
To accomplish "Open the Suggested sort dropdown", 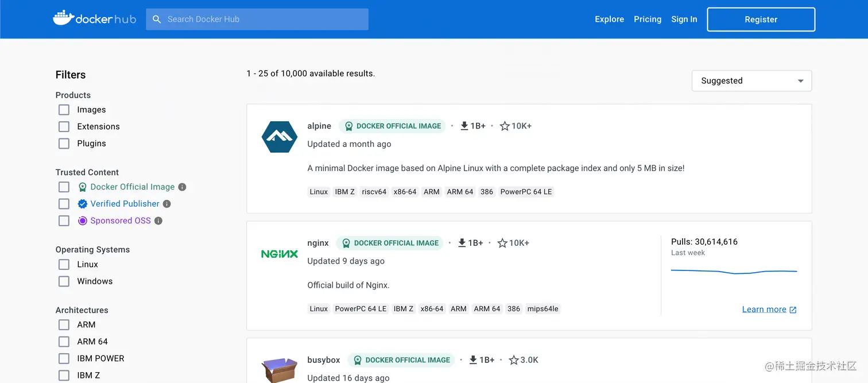I will 751,81.
